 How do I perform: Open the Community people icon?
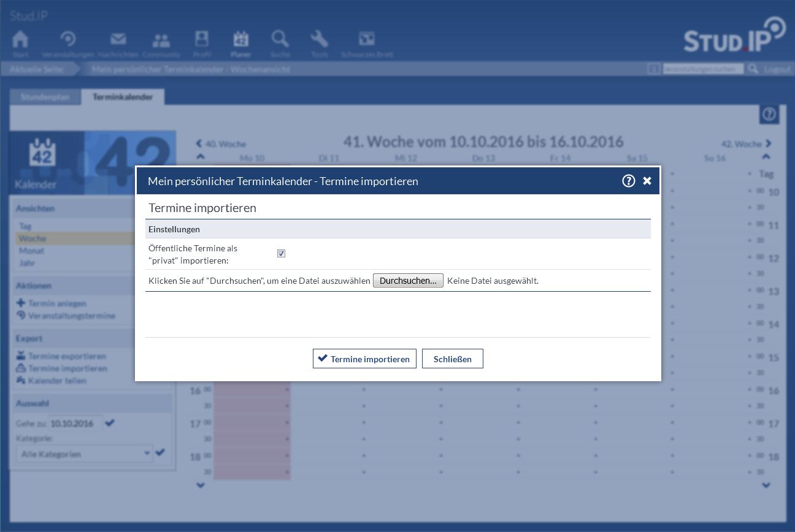point(161,40)
